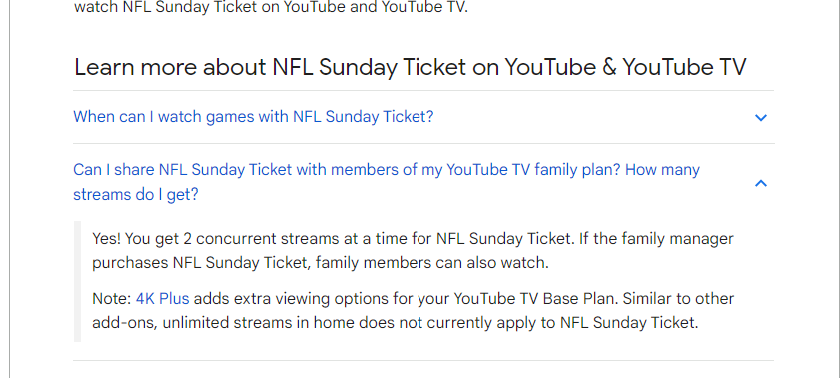The width and height of the screenshot is (840, 378).
Task: Open the '4K Plus' link in the note
Action: coord(162,298)
